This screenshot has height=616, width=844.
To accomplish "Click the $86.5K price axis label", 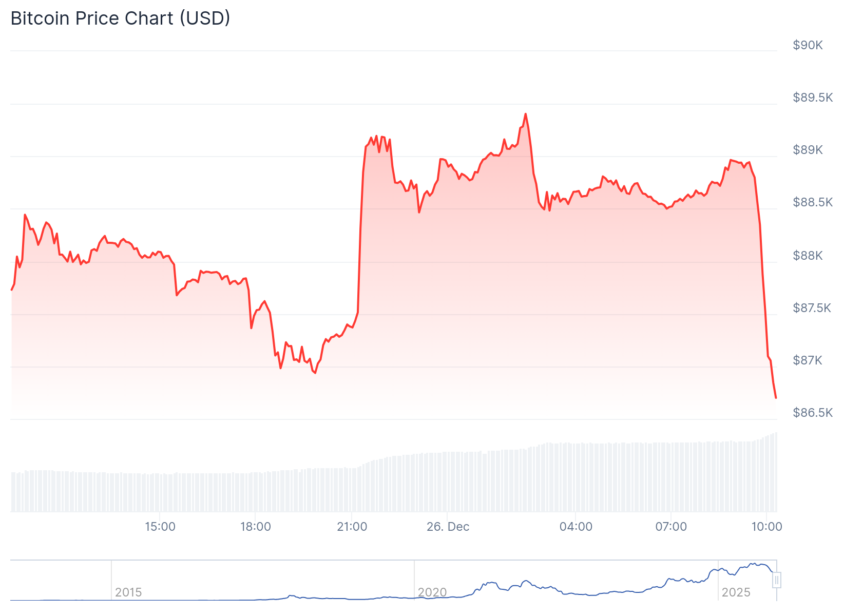I will coord(813,413).
